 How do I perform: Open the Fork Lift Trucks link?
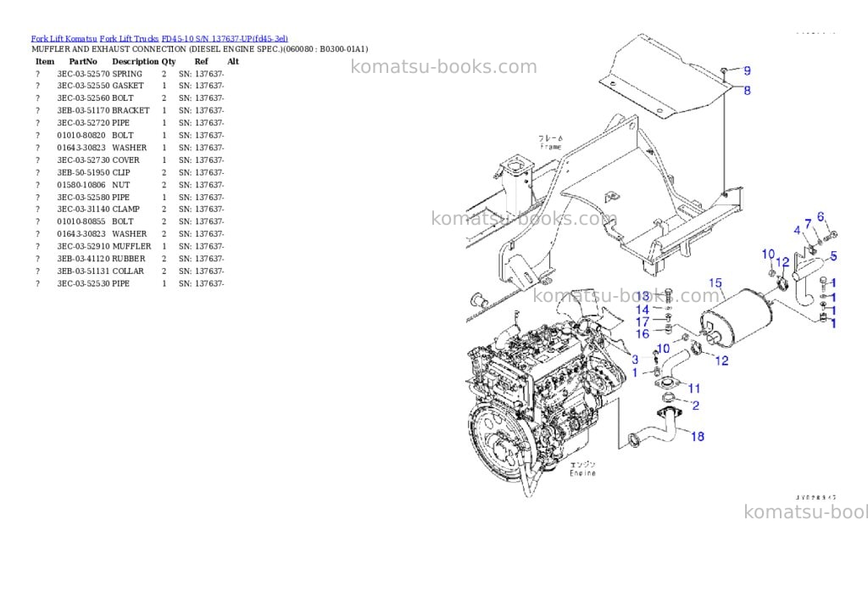pyautogui.click(x=129, y=39)
